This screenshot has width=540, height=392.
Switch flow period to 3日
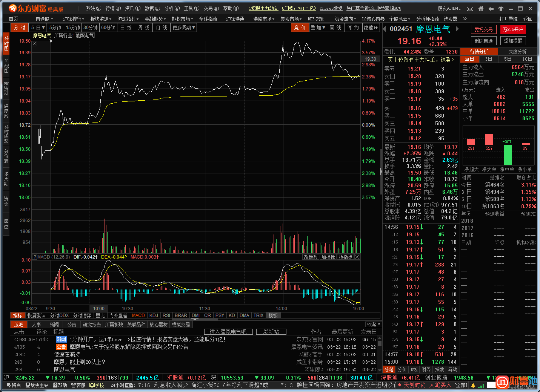click(488, 59)
